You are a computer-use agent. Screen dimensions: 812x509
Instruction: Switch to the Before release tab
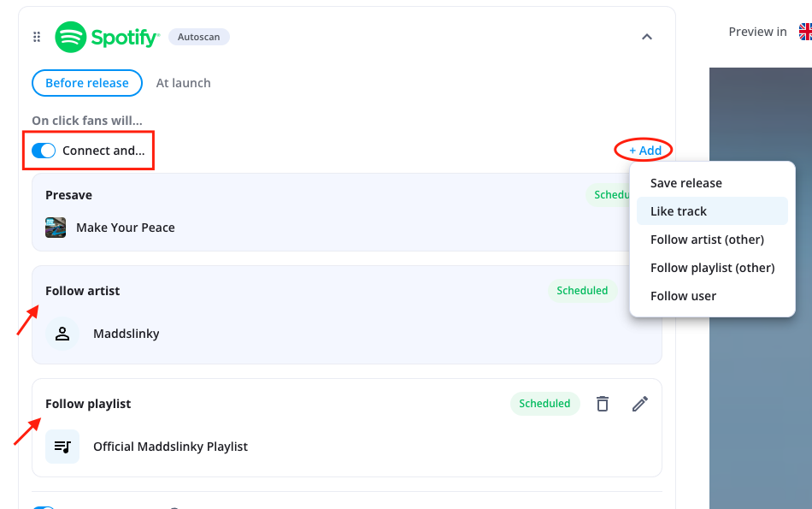87,83
